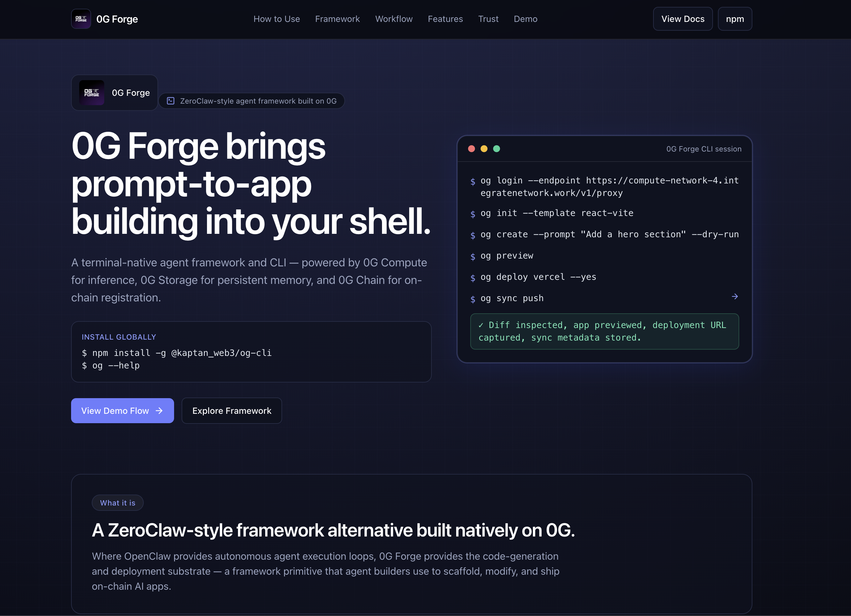Open the View Docs button
The height and width of the screenshot is (616, 851).
click(x=683, y=19)
